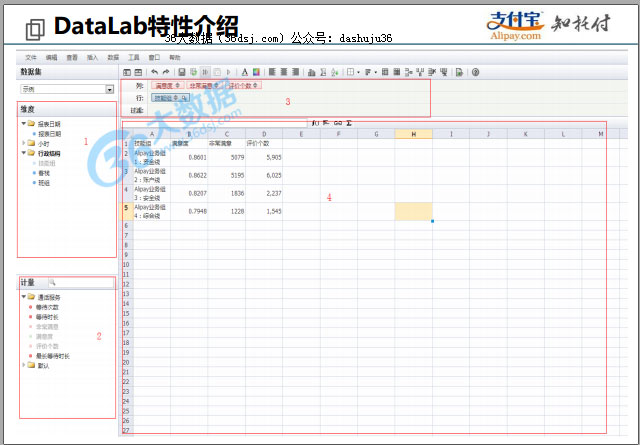Click the Redo arrow in the toolbar
Image resolution: width=640 pixels, height=445 pixels.
[x=166, y=72]
